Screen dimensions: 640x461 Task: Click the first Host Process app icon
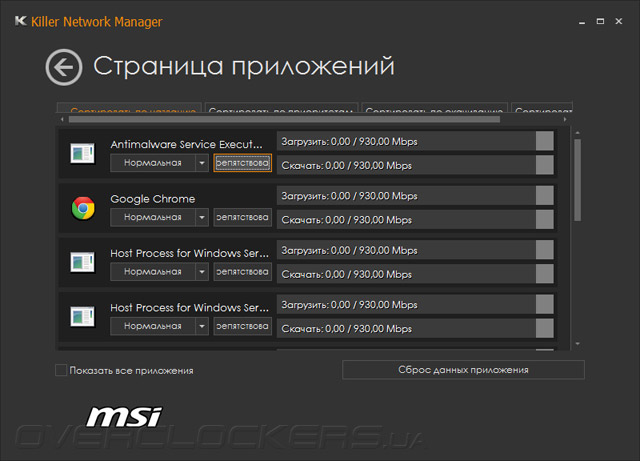point(82,262)
